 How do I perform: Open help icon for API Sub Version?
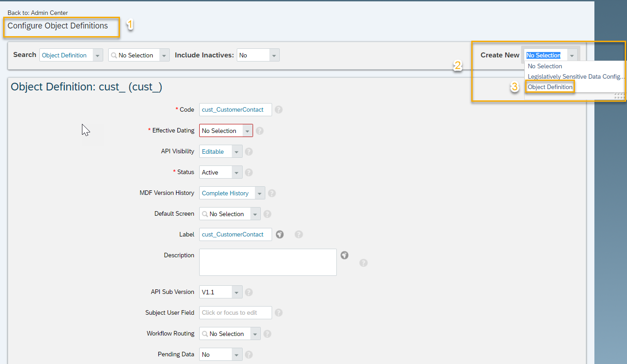click(x=249, y=292)
